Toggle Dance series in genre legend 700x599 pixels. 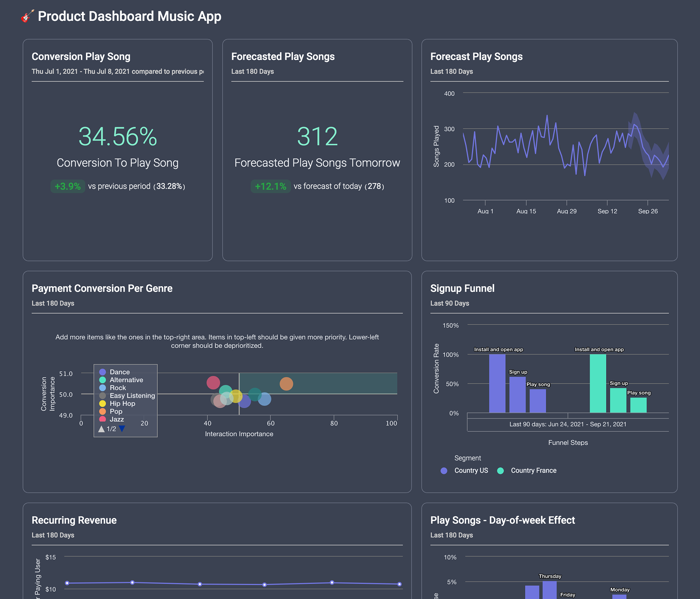pos(120,372)
